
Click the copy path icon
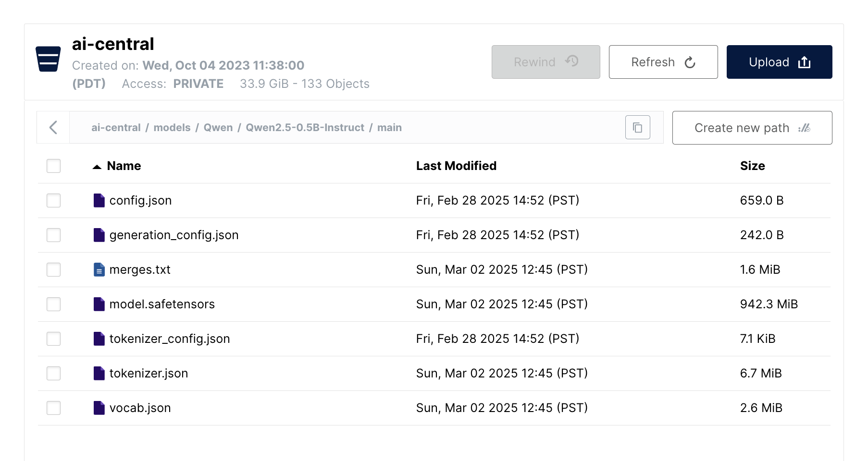tap(637, 127)
